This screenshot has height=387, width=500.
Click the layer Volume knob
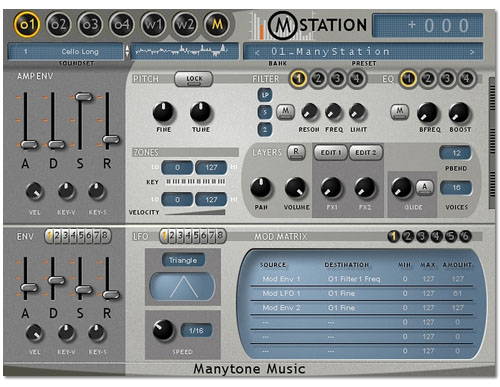click(x=295, y=188)
